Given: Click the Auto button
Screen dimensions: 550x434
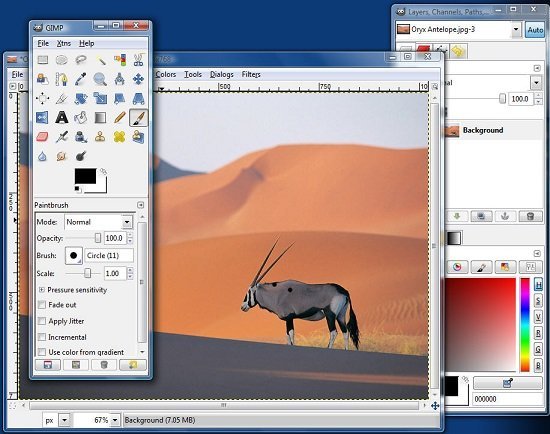Looking at the screenshot, I should pyautogui.click(x=535, y=30).
